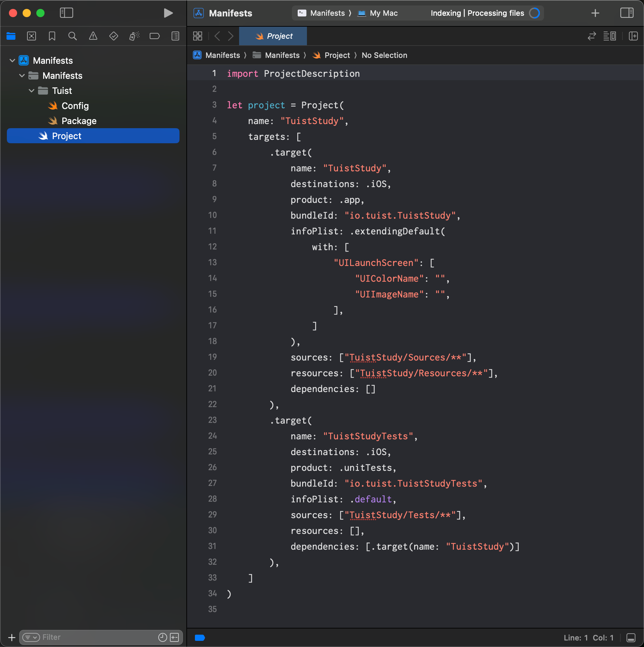The image size is (644, 647).
Task: Click line number 23 in gutter
Action: [x=212, y=420]
